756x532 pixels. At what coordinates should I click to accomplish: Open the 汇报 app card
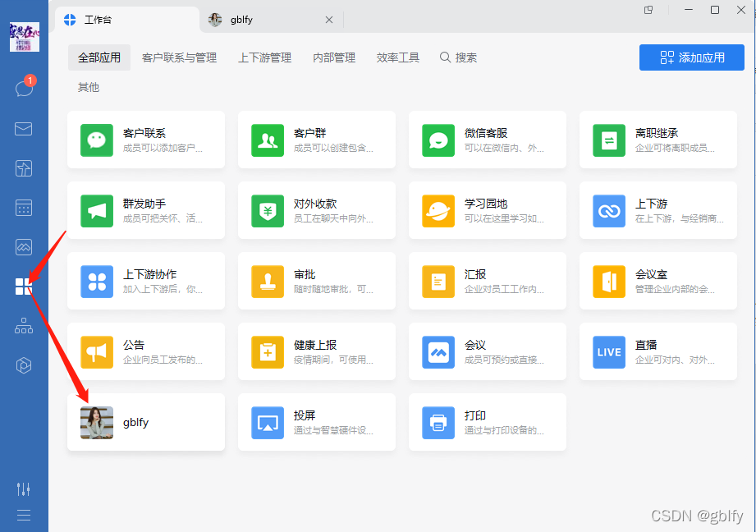click(x=488, y=281)
